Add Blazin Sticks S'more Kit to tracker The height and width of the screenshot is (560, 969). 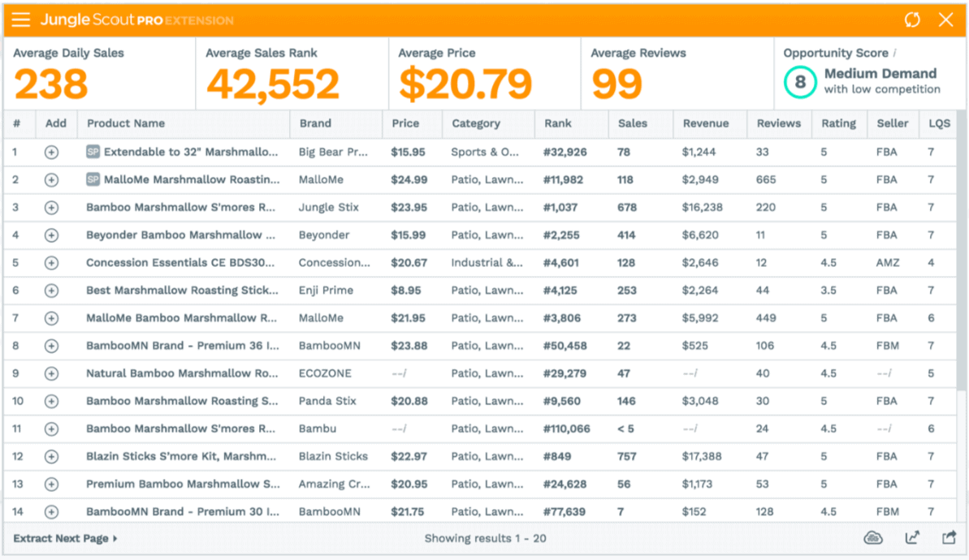(x=51, y=457)
